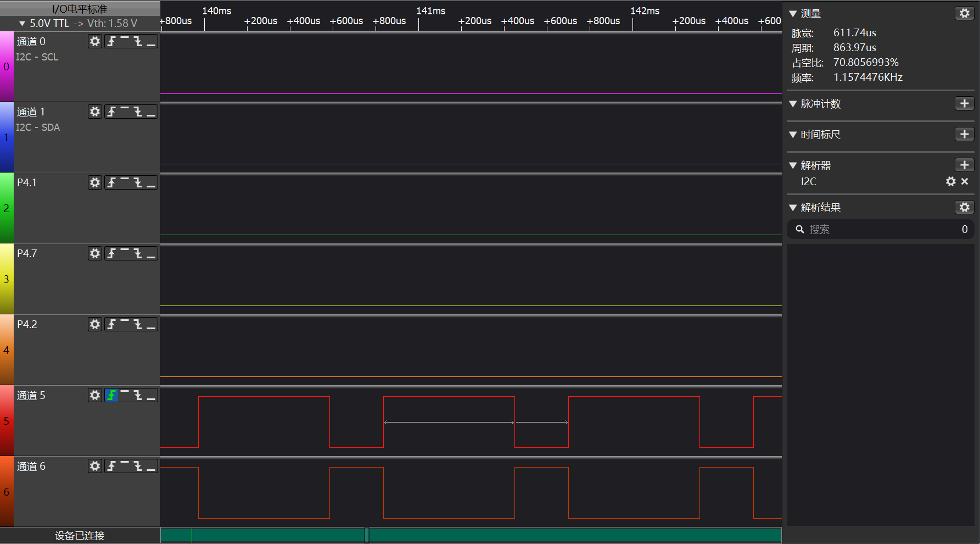The image size is (980, 544).
Task: Toggle low level trigger on P4.1
Action: click(x=151, y=182)
